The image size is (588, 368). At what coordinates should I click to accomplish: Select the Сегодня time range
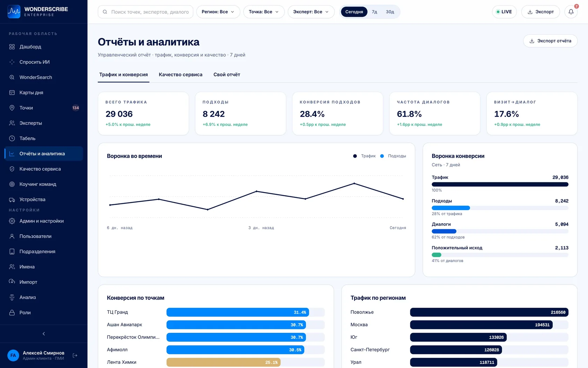[x=354, y=12]
